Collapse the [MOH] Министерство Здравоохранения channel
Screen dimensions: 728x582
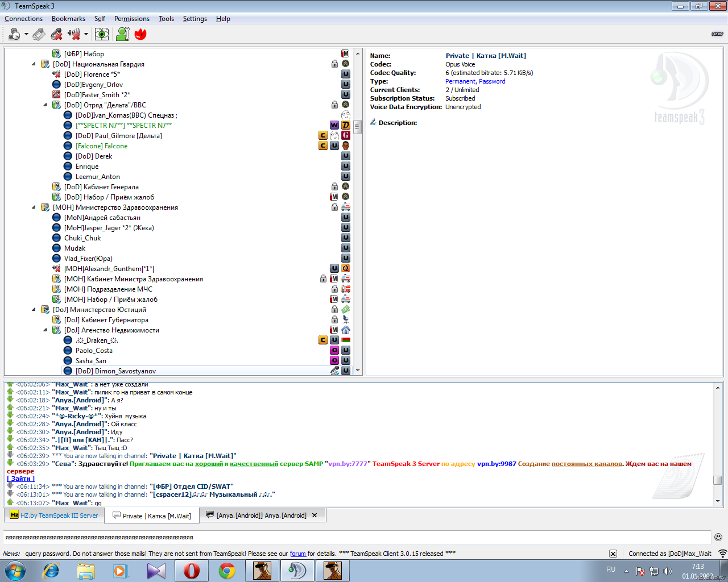tap(34, 207)
